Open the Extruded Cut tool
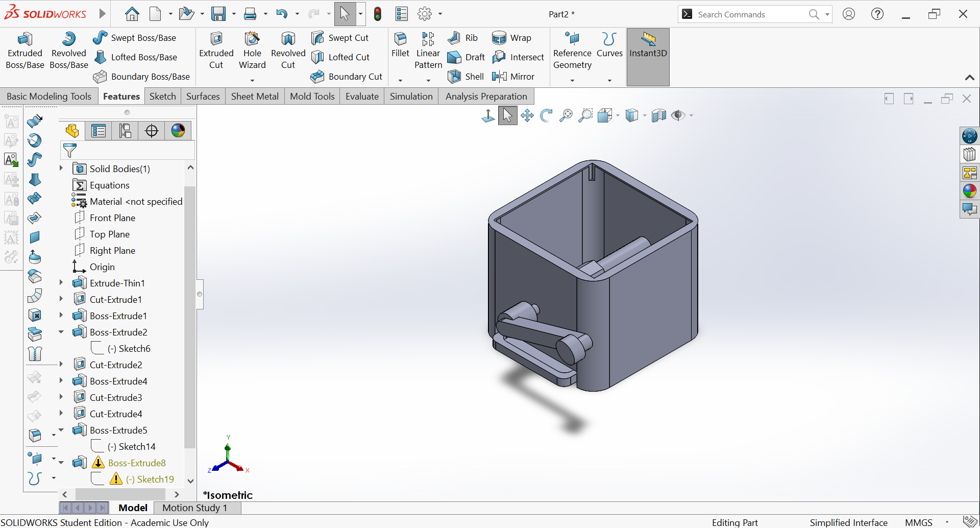 (x=216, y=50)
